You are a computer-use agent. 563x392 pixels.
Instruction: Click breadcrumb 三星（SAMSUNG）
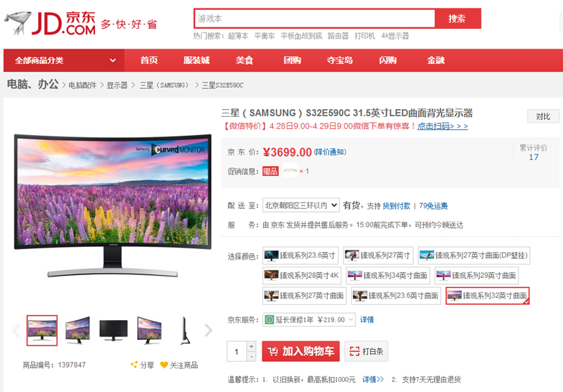pos(164,85)
